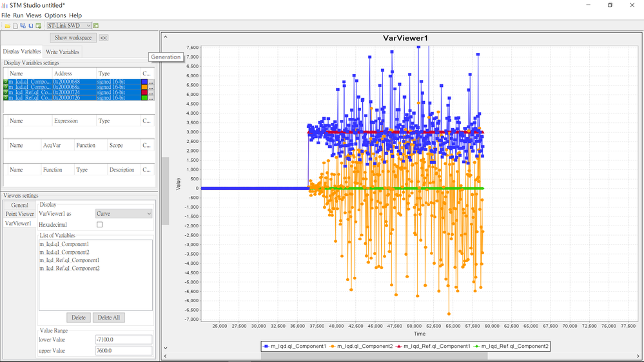Click the up arrow of the viewer vertical scrollbar
Screen dimensions: 644x362
click(x=166, y=37)
